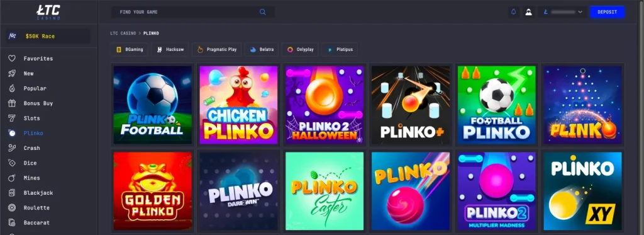
Task: Go to Bonus Buy category
Action: coord(38,103)
